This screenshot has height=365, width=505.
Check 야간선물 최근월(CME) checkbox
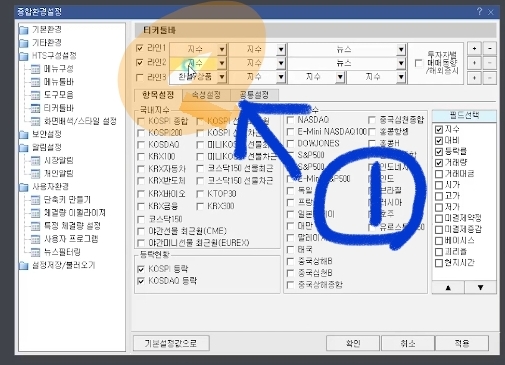tap(141, 231)
